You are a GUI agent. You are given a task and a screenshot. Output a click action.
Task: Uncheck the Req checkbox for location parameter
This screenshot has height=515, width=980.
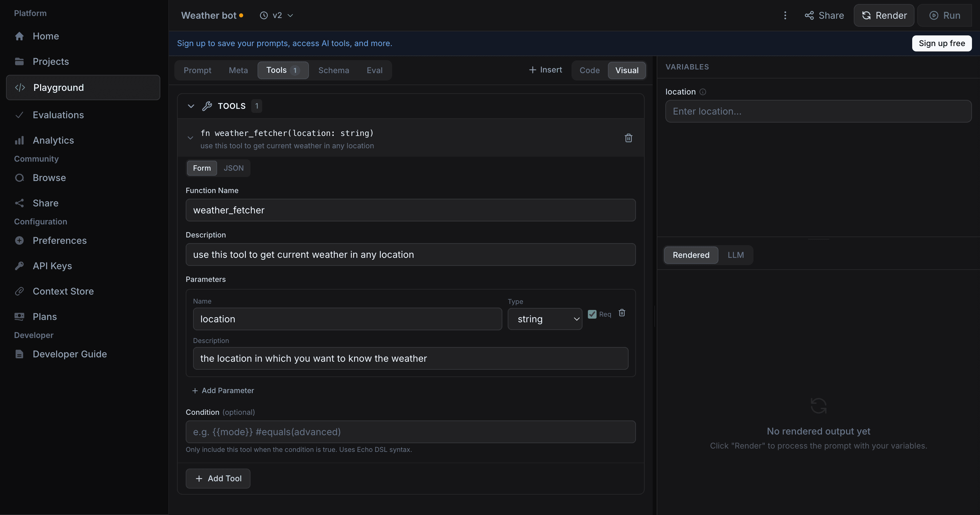point(592,314)
